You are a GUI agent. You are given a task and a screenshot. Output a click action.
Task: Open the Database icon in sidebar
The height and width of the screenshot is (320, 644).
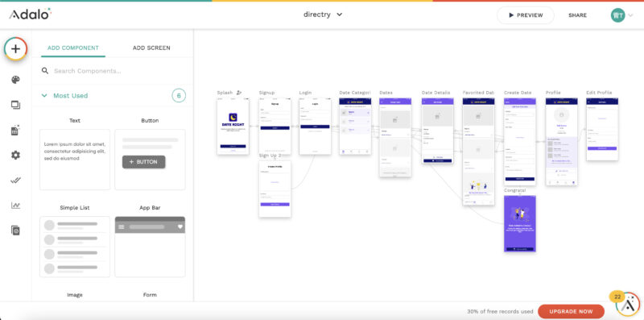pyautogui.click(x=15, y=131)
